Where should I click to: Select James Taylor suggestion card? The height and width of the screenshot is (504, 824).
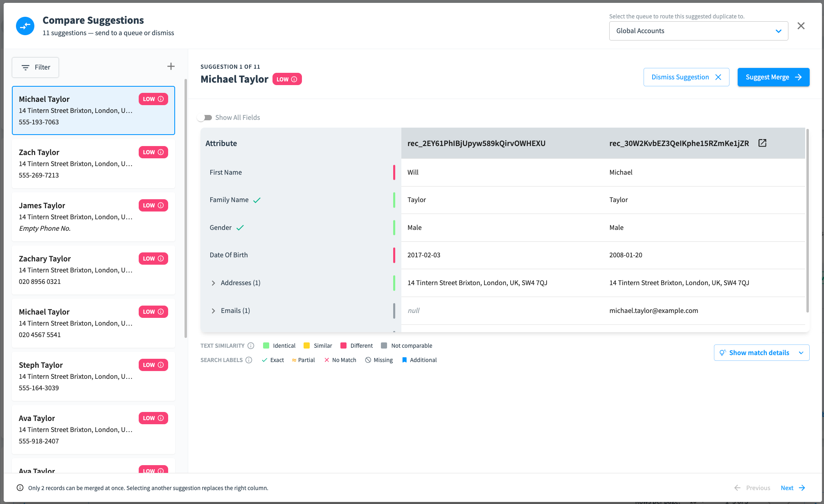tap(93, 217)
